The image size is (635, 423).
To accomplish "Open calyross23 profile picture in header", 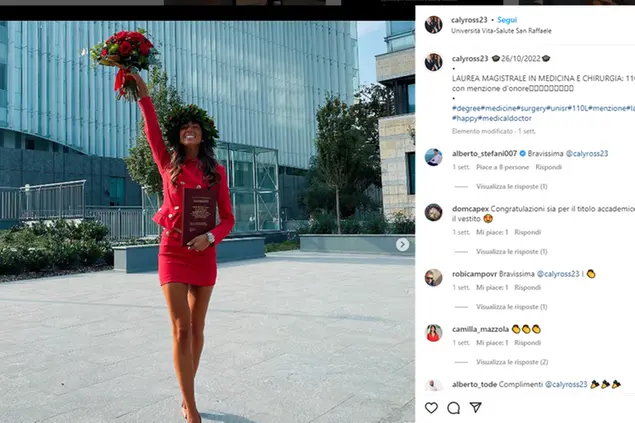I will pos(433,25).
